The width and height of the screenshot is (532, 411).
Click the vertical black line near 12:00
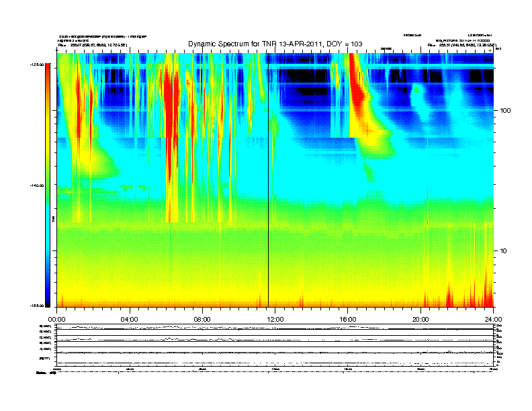(x=269, y=180)
